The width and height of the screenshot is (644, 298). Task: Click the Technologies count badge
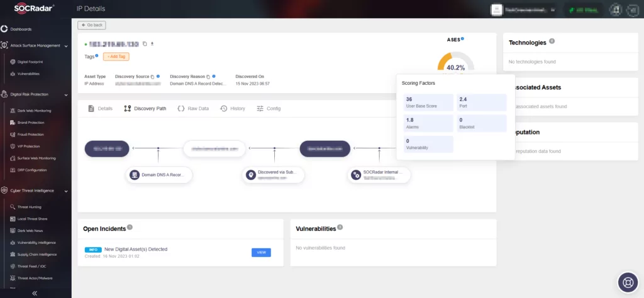tap(552, 41)
